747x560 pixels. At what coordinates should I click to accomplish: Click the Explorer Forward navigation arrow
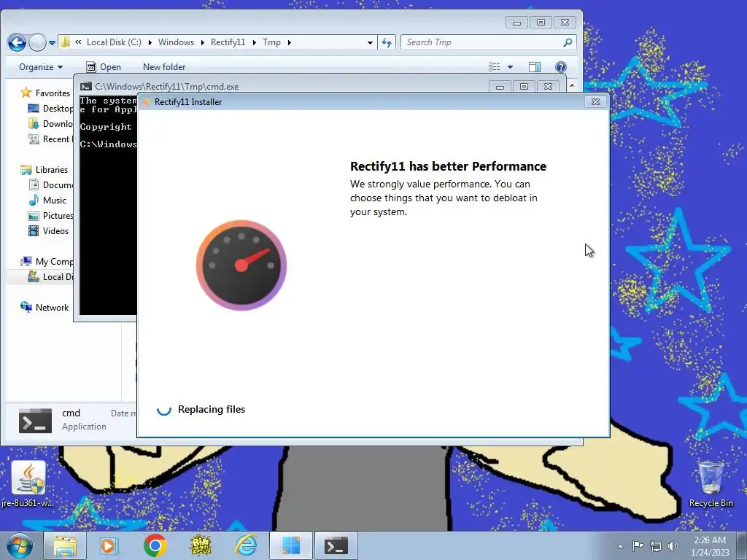(x=37, y=42)
